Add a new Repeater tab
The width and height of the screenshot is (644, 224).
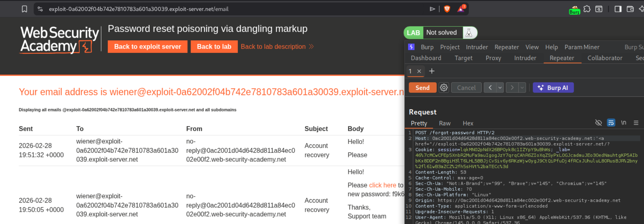tap(432, 71)
